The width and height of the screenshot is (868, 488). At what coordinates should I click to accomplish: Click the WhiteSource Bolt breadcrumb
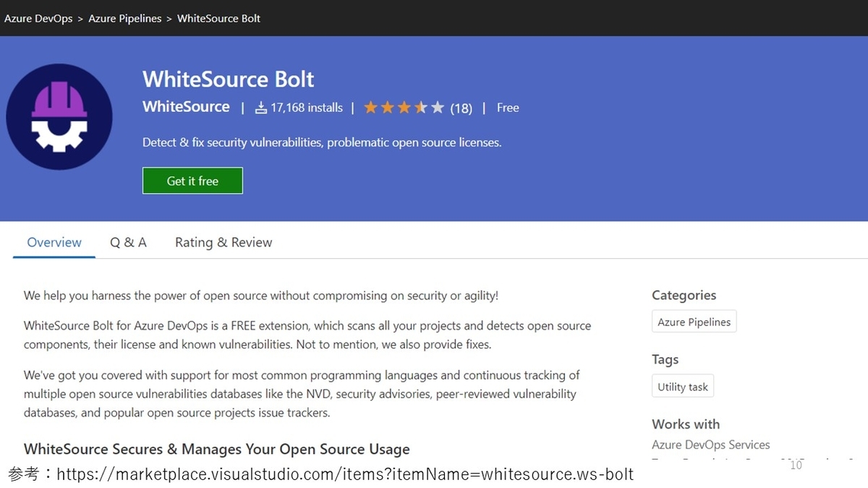(x=218, y=18)
